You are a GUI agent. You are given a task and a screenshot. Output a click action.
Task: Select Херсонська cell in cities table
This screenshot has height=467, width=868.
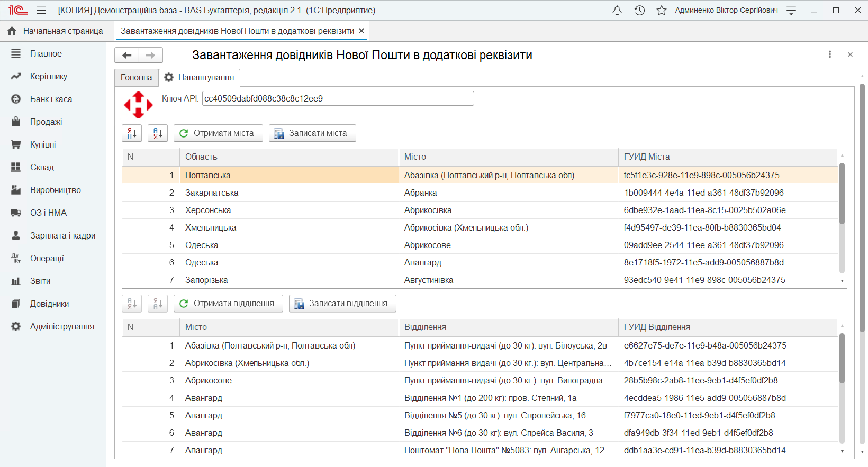(289, 210)
